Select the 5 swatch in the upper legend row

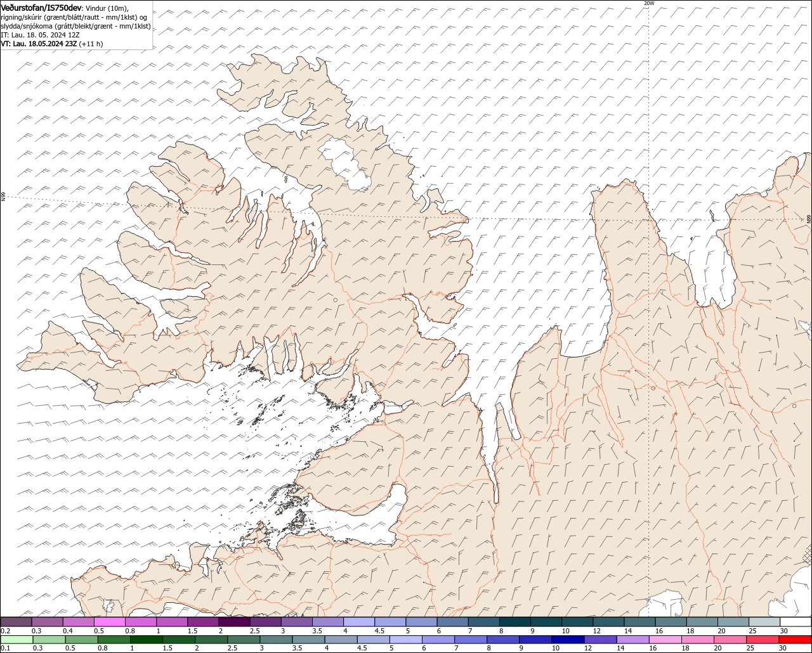pos(421,622)
